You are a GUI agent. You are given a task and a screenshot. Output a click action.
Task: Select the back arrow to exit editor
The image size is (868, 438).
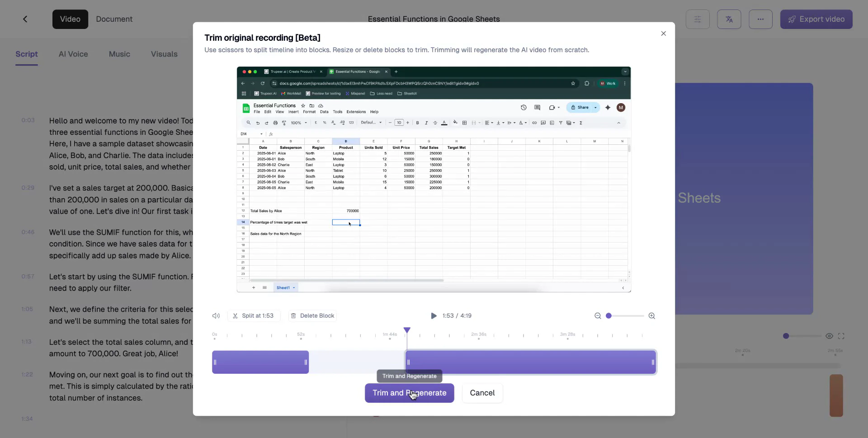click(x=25, y=19)
